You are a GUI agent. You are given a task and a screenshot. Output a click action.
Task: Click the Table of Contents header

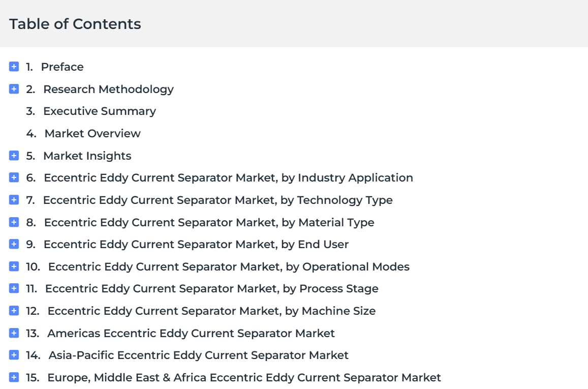75,24
